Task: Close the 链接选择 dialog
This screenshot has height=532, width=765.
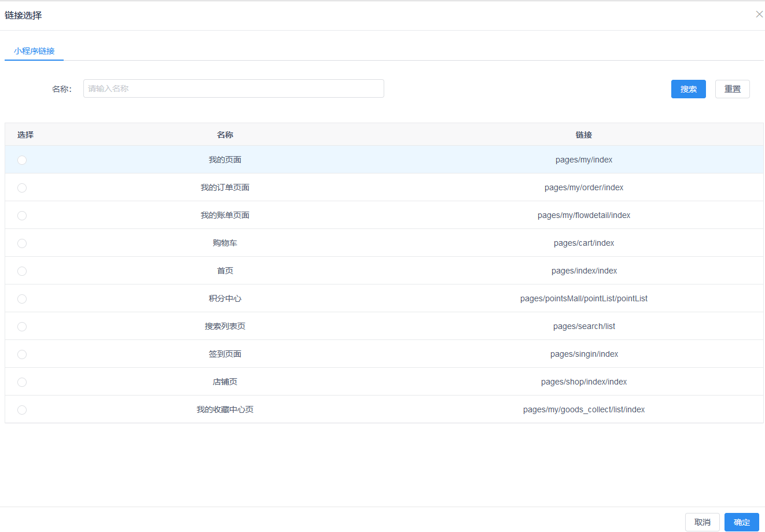Action: (759, 14)
